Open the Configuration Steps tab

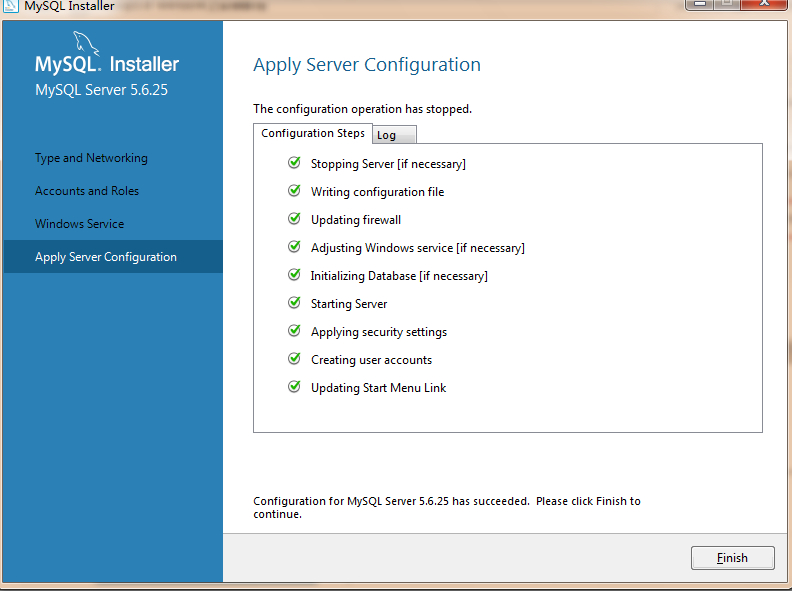[x=313, y=133]
